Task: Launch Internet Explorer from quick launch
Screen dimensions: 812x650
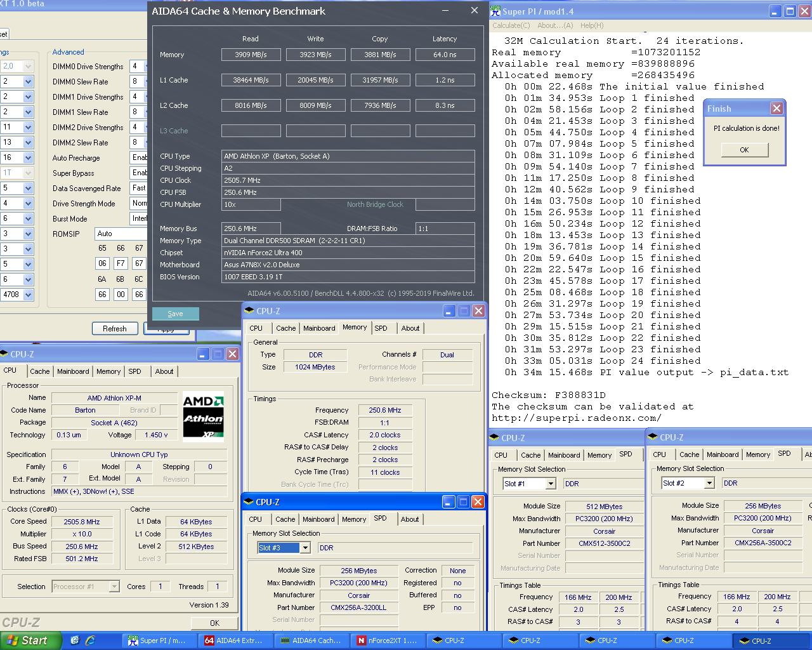Action: 90,640
